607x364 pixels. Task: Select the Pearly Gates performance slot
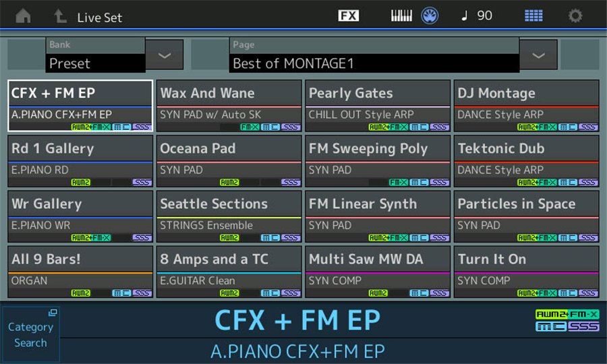(x=378, y=105)
